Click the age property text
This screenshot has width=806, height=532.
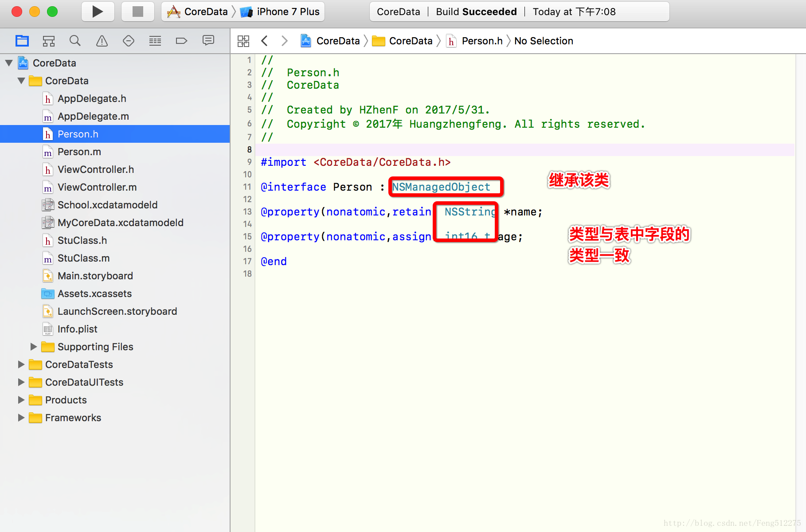click(x=510, y=237)
